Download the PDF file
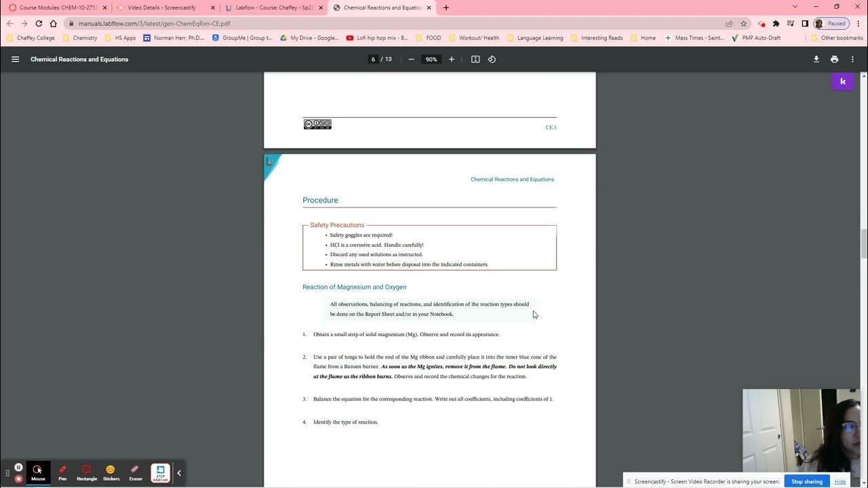The image size is (868, 488). coord(816,59)
